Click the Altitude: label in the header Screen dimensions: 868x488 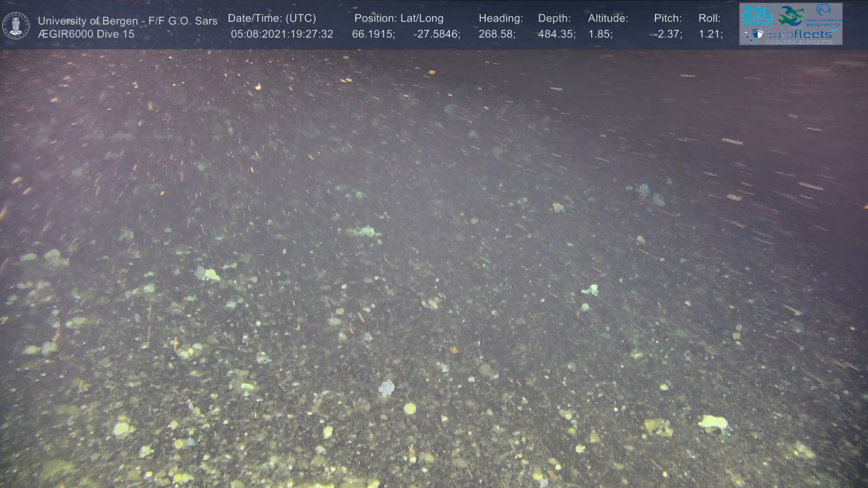pos(608,19)
